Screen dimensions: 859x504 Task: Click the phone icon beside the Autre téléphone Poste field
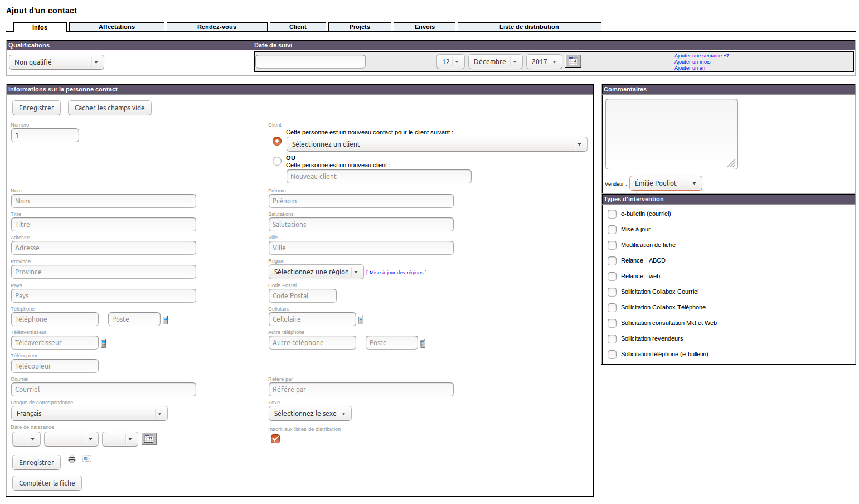pyautogui.click(x=423, y=343)
